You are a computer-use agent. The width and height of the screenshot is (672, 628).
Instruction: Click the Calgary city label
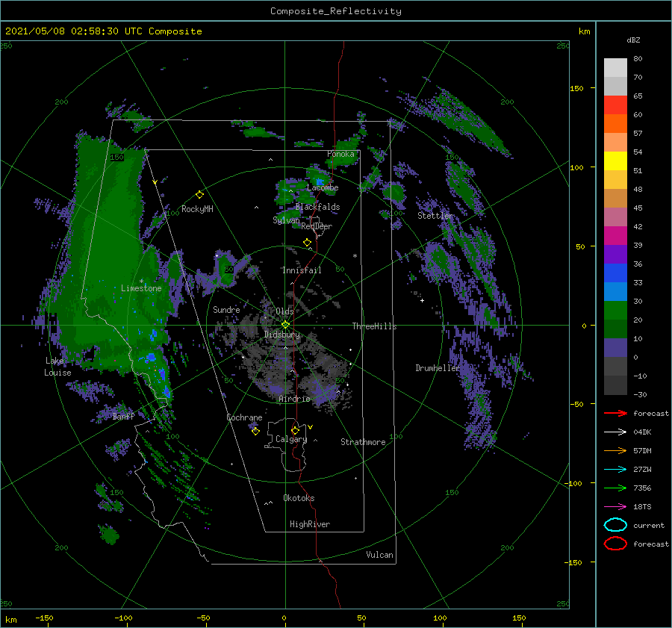click(x=291, y=439)
